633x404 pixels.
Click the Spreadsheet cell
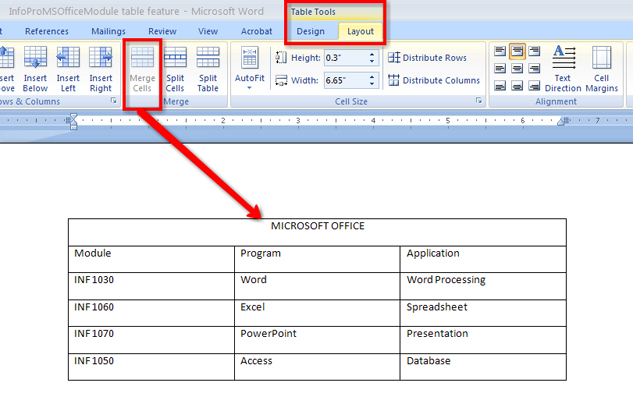pos(483,313)
